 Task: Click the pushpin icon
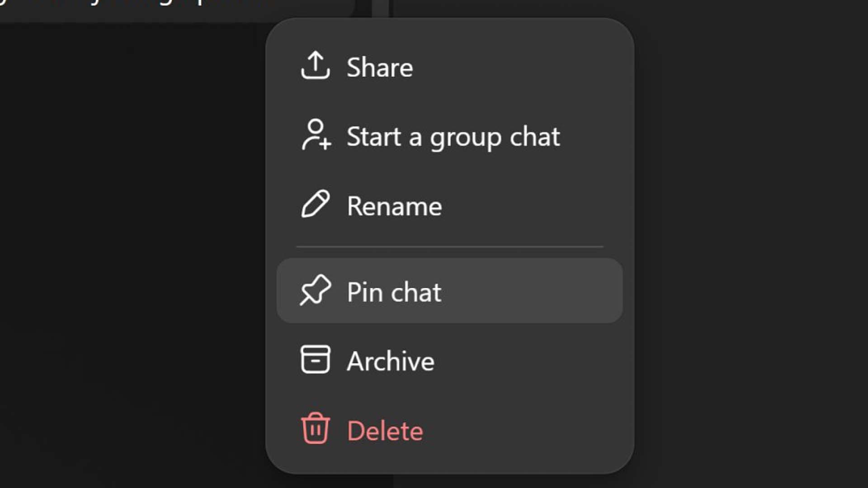(315, 290)
